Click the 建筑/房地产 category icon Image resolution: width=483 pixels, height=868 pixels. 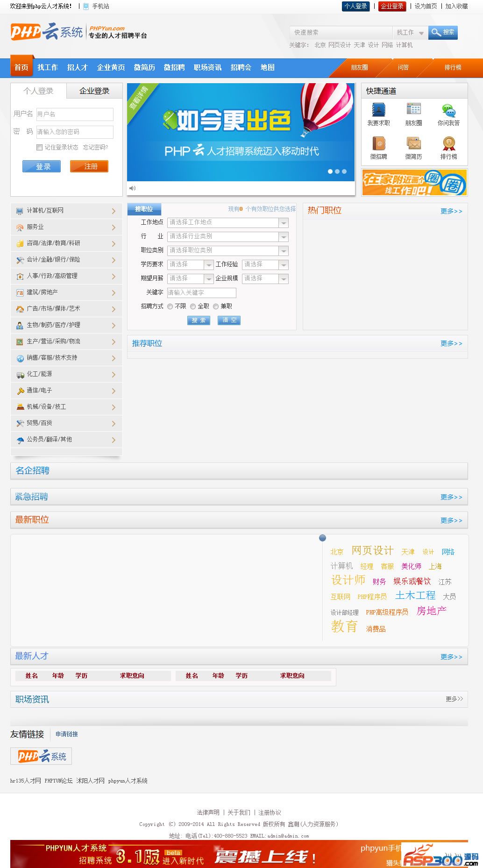pyautogui.click(x=20, y=293)
